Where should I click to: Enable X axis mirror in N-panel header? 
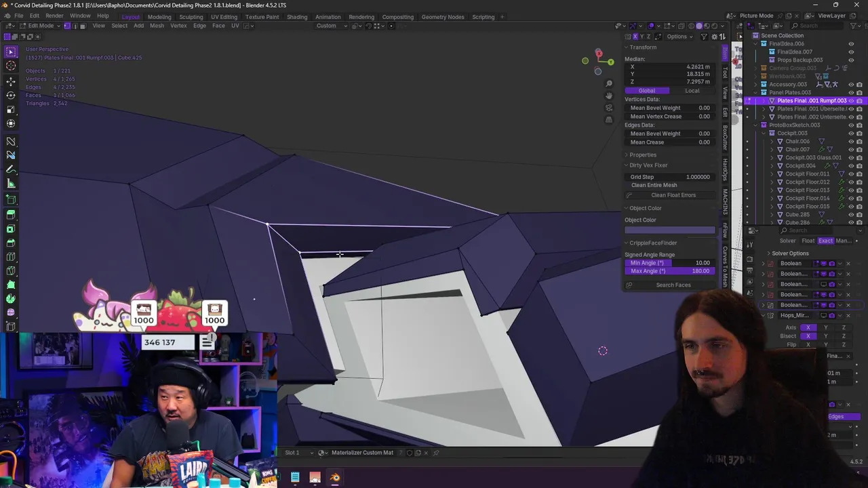[x=635, y=37]
